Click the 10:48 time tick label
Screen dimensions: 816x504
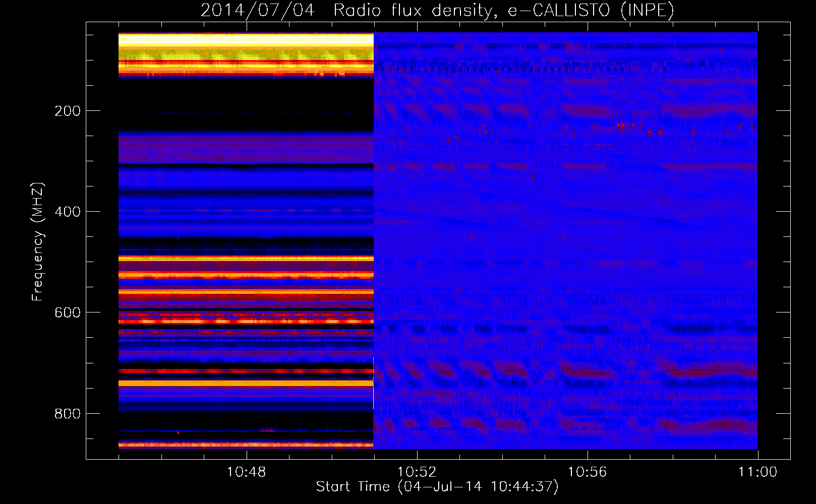tap(246, 472)
